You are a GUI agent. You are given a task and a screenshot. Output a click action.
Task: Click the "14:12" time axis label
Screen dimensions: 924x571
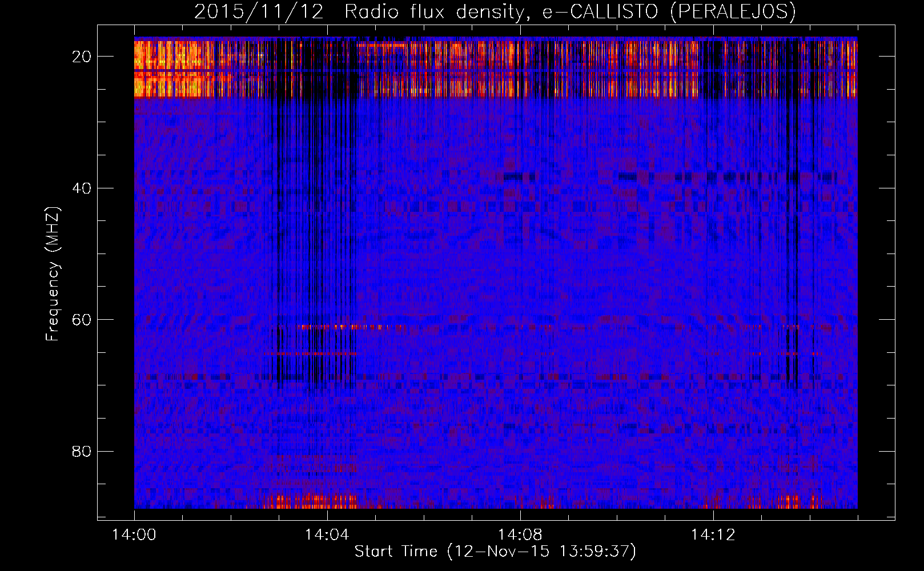[x=713, y=534]
